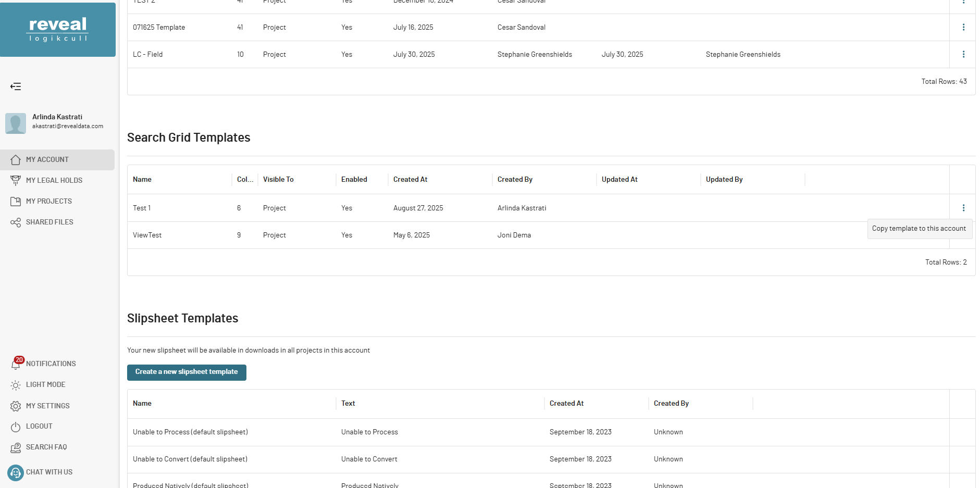Click the LC - Field name cell
This screenshot has width=980, height=488.
[x=148, y=55]
